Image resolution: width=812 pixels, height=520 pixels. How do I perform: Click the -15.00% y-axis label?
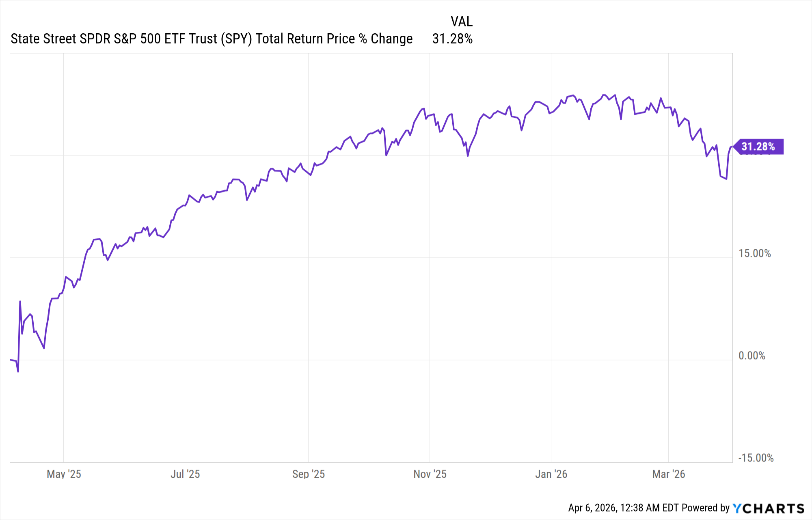[x=756, y=458]
